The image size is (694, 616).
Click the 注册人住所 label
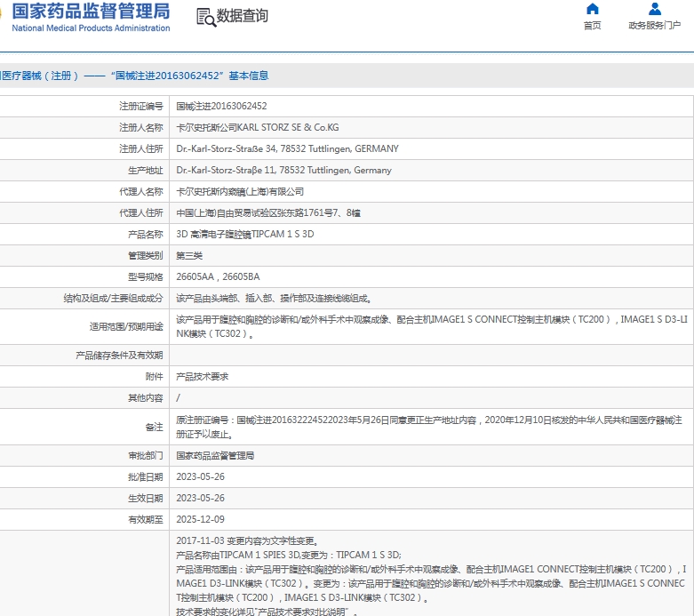point(140,148)
